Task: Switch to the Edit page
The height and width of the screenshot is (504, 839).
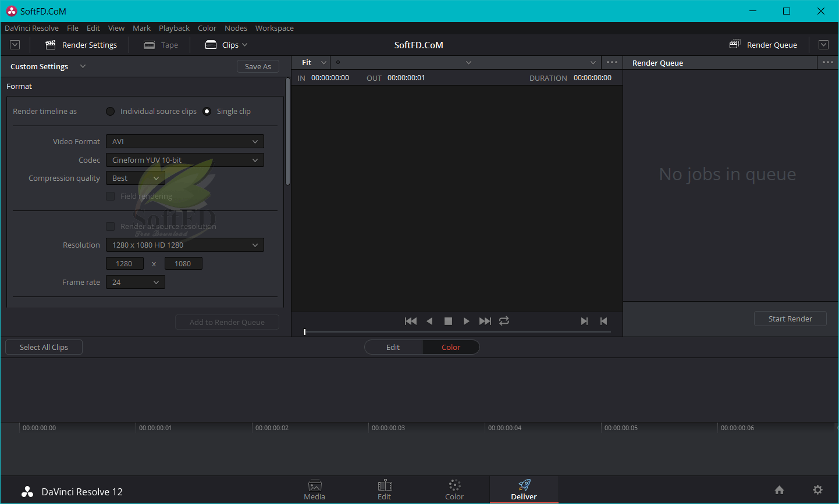Action: tap(385, 490)
